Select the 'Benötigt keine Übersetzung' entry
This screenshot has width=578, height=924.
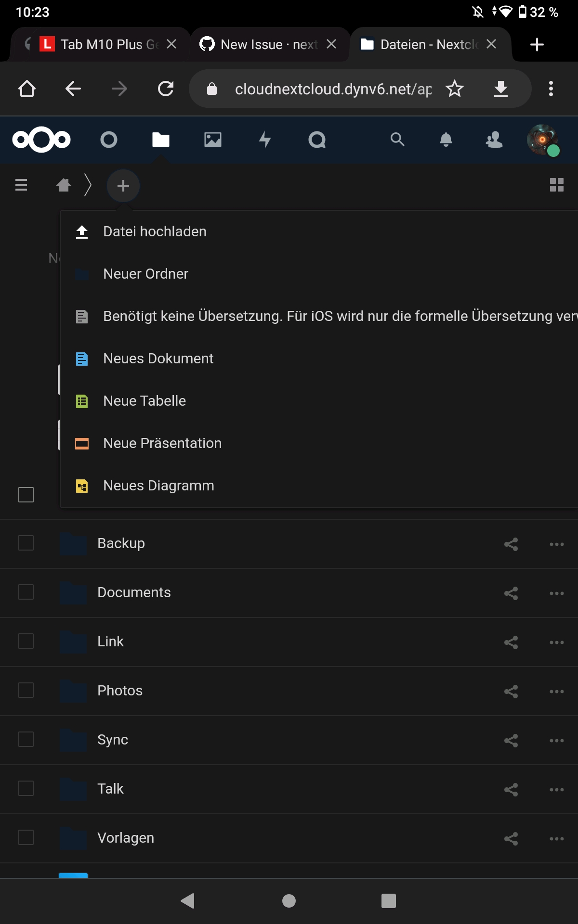[x=319, y=316]
